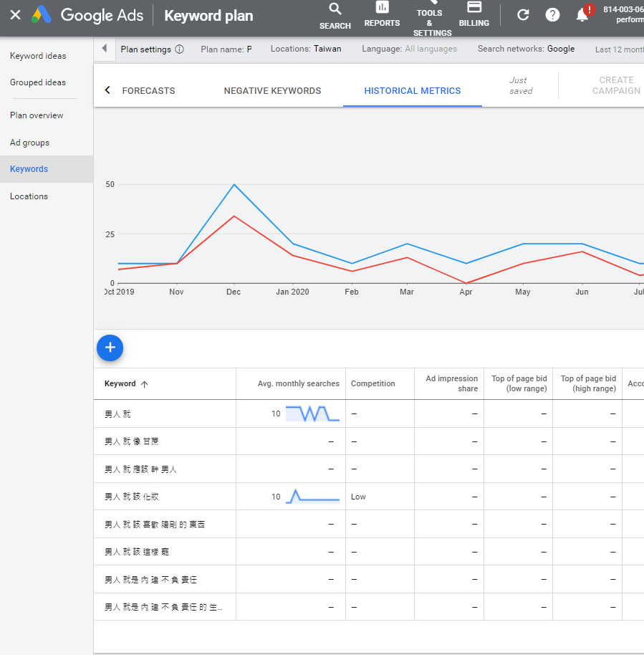Click the Locations: Taiwan setting
This screenshot has width=644, height=655.
[x=306, y=49]
